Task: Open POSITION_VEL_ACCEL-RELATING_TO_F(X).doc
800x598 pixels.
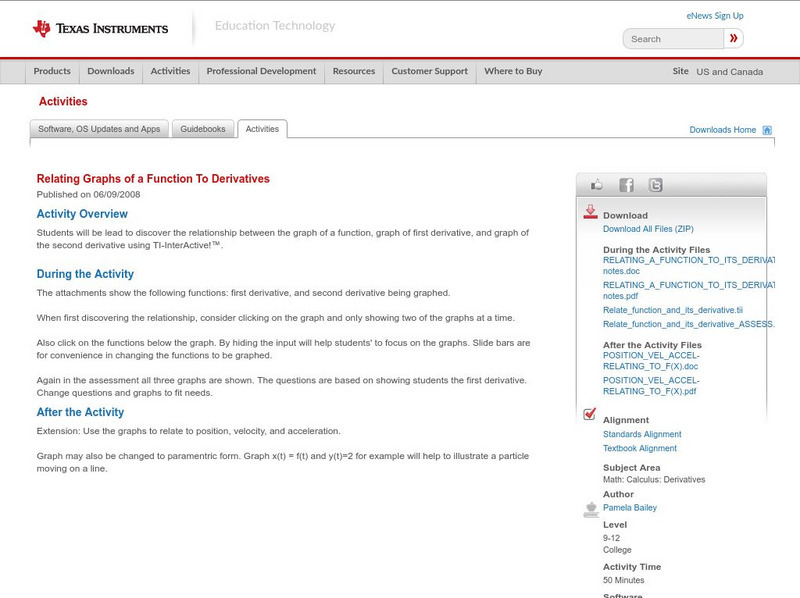Action: 651,361
